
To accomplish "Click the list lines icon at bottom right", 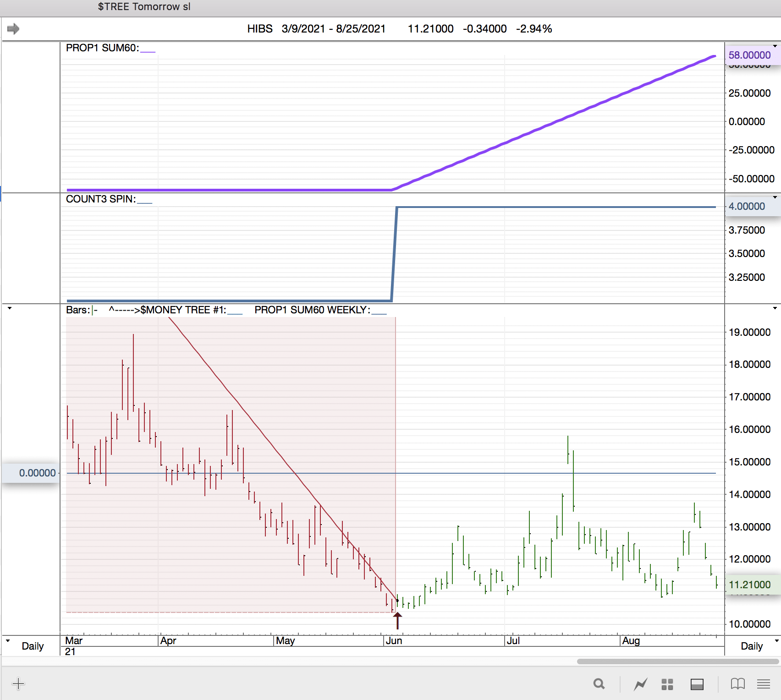I will tap(764, 684).
